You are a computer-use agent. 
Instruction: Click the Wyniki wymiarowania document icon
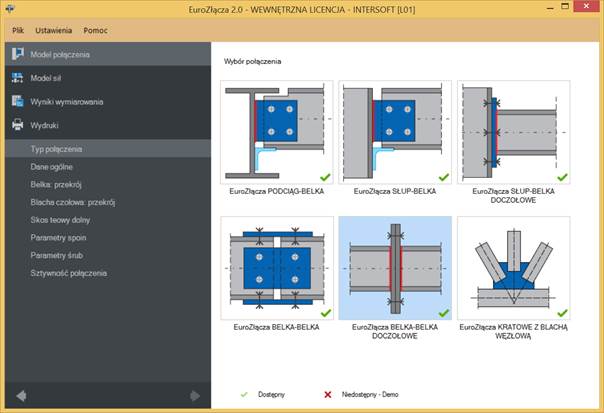pyautogui.click(x=17, y=101)
